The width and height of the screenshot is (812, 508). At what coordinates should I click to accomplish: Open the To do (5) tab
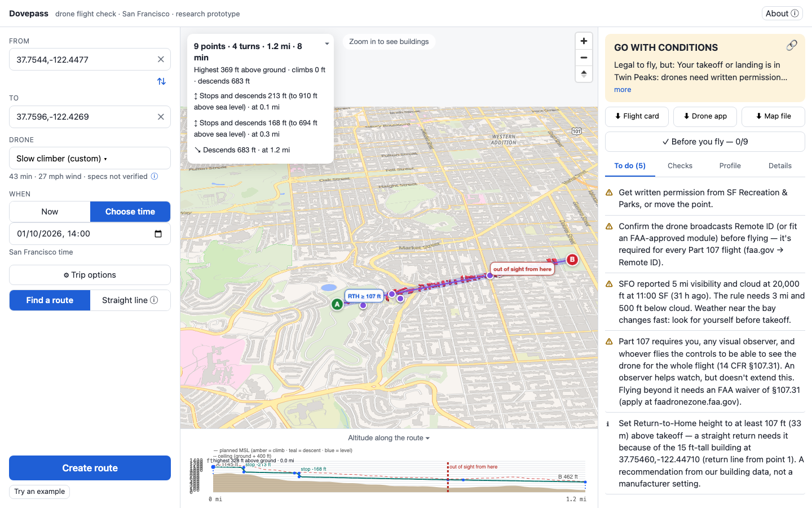(630, 166)
